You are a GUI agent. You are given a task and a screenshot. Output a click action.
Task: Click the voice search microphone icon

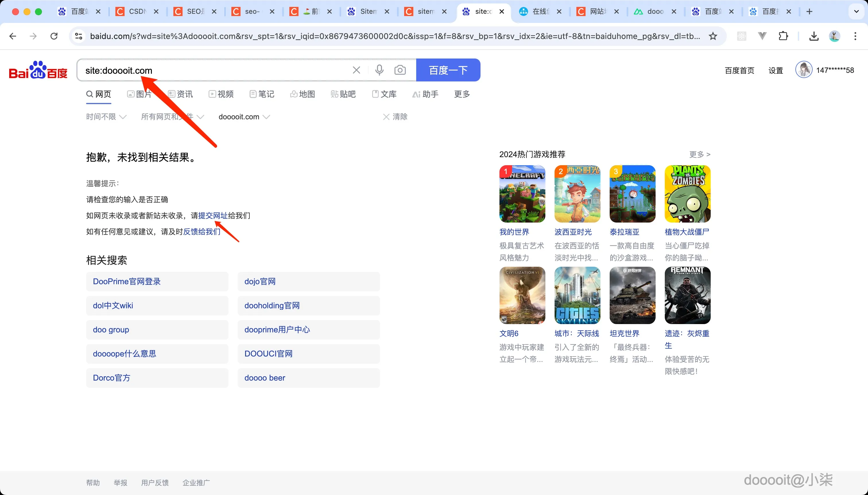[379, 70]
